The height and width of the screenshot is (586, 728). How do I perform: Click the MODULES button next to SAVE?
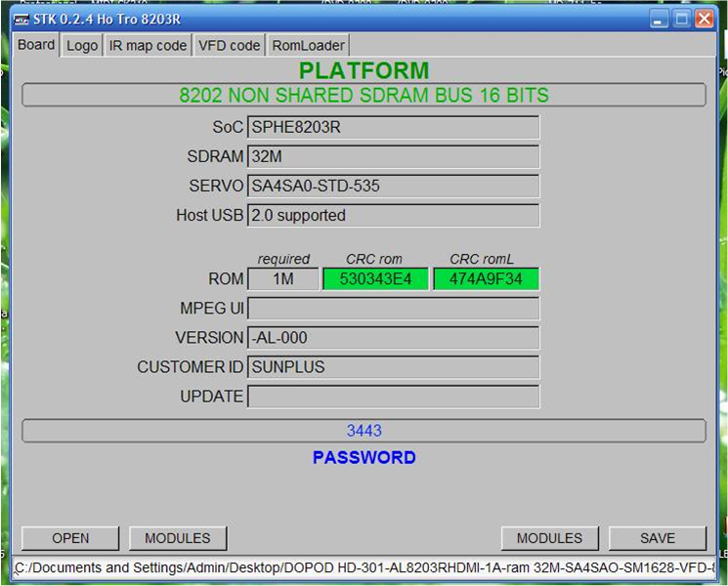click(x=550, y=538)
